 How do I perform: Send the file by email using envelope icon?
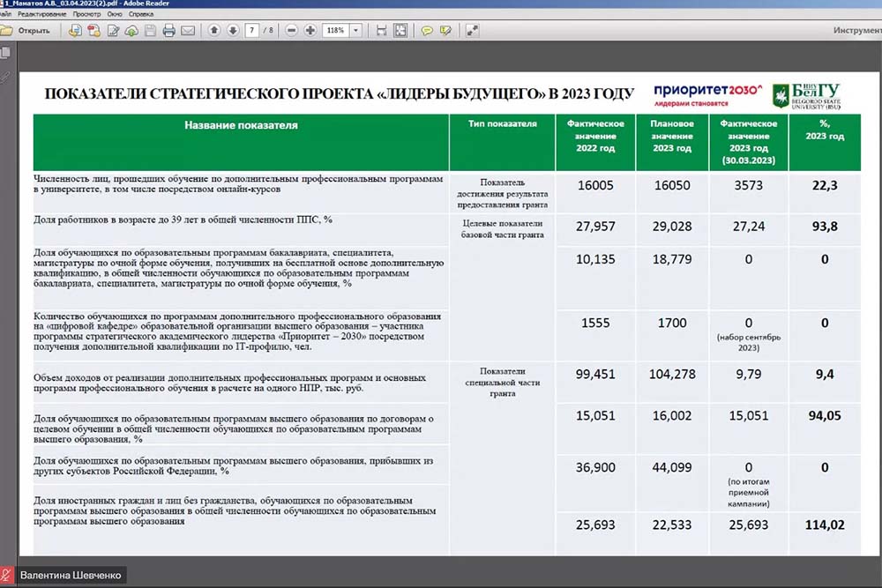[188, 30]
